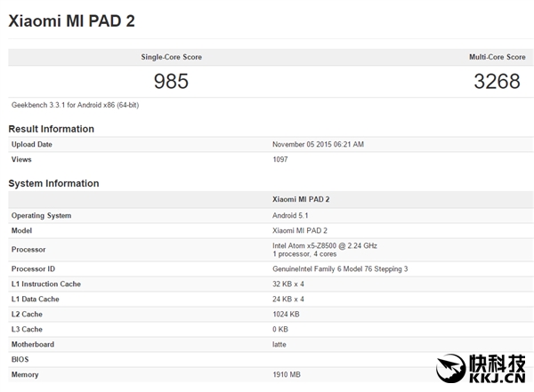Select the Single-Core Score header

(x=171, y=57)
